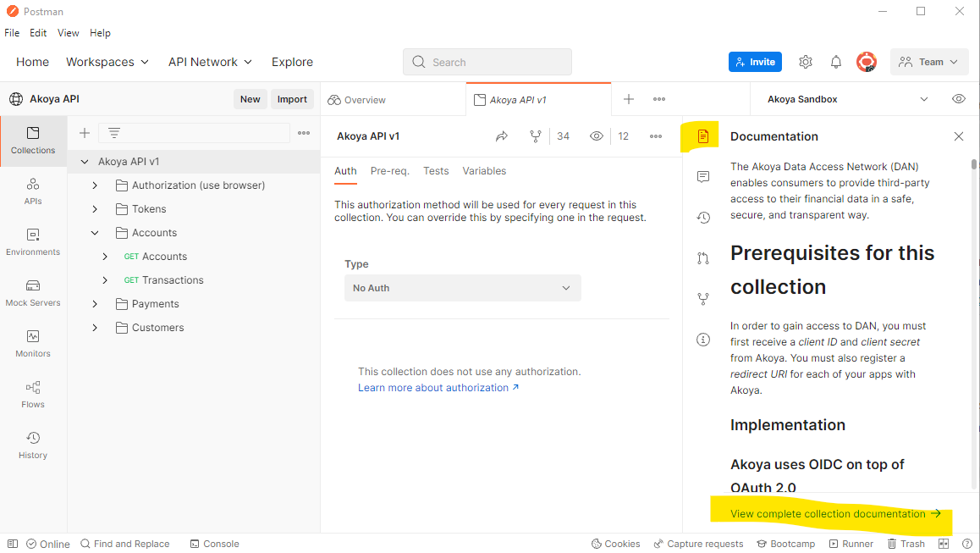Viewport: 980px width, 553px height.
Task: Collapse the Akoya API v1 collection
Action: (85, 162)
